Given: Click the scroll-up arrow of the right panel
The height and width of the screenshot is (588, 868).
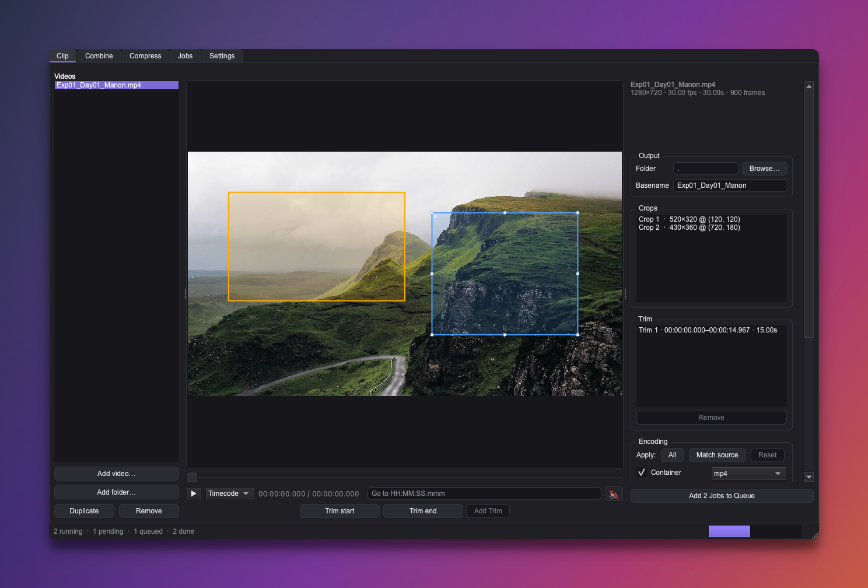Looking at the screenshot, I should pyautogui.click(x=808, y=86).
